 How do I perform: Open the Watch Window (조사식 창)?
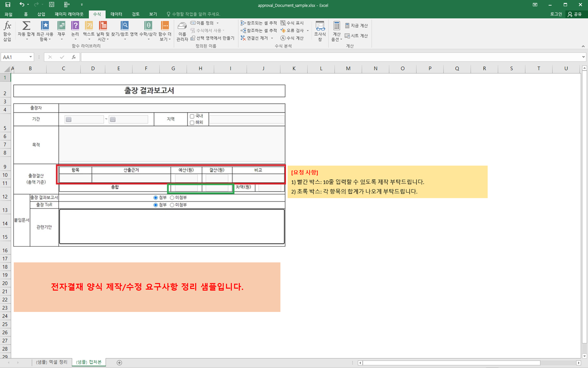(x=320, y=31)
